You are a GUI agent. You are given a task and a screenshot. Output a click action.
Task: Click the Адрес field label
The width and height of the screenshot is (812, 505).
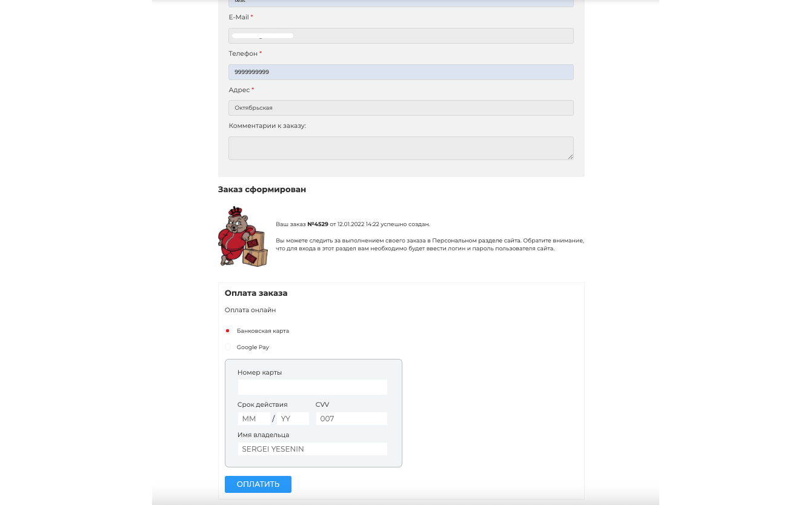click(239, 90)
